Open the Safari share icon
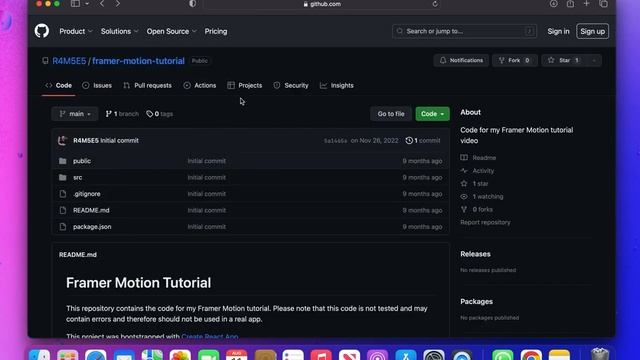Screen dimensions: 640x360 570,4
